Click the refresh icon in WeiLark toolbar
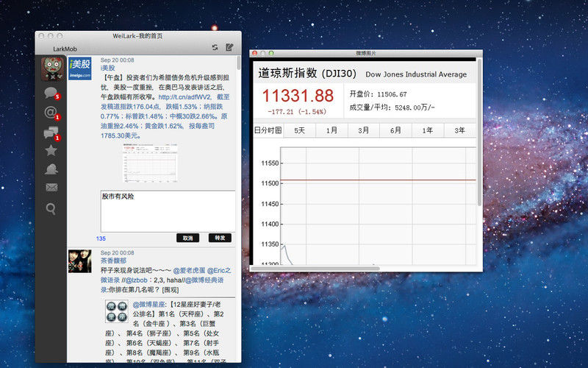The image size is (588, 368). (x=215, y=47)
